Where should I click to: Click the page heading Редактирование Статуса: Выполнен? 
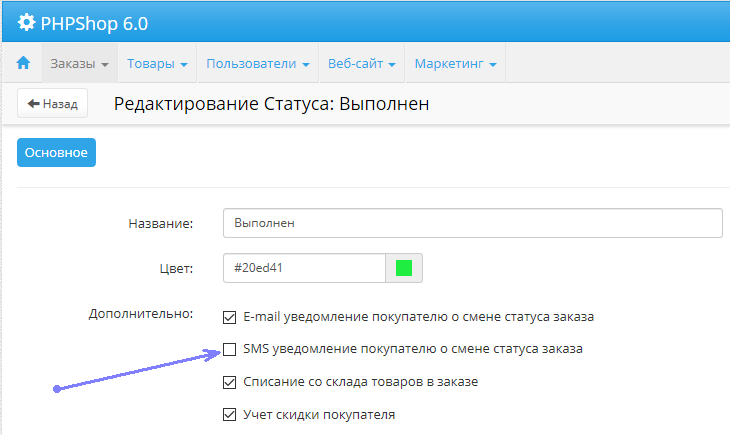coord(271,104)
